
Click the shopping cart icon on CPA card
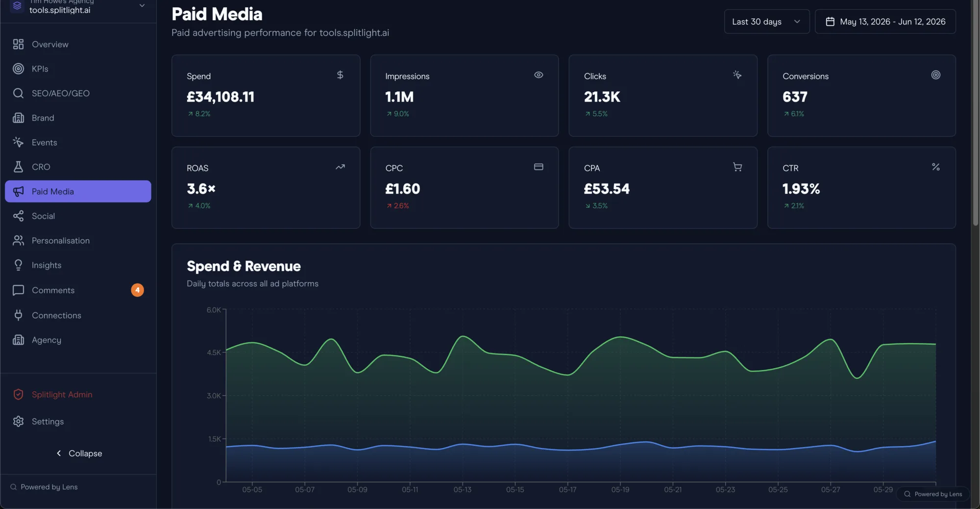click(737, 167)
